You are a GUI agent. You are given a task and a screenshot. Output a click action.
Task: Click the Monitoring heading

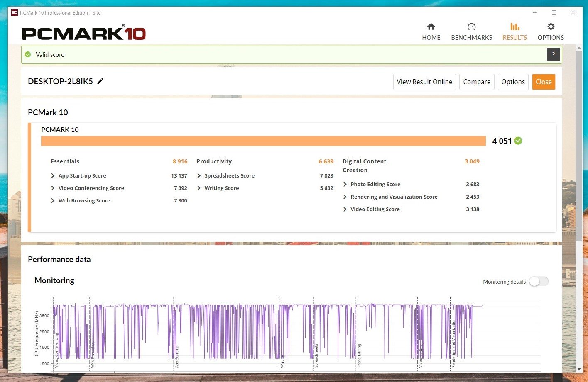tap(54, 281)
